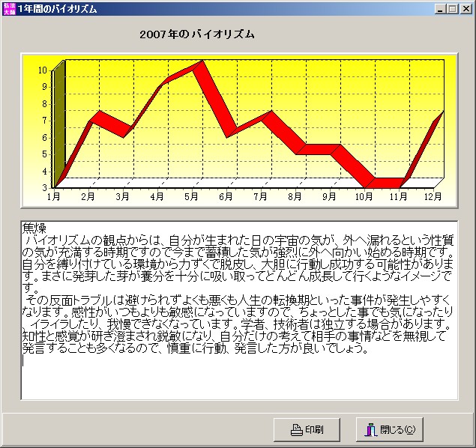Click the 8月 label on the chart axis

pos(295,196)
